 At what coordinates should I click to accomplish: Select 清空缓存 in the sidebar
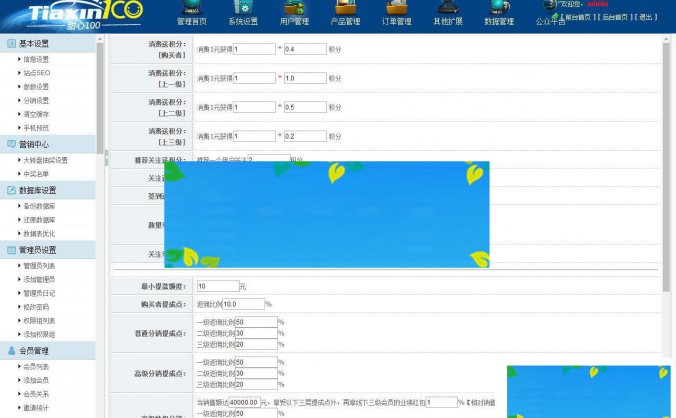tap(36, 114)
